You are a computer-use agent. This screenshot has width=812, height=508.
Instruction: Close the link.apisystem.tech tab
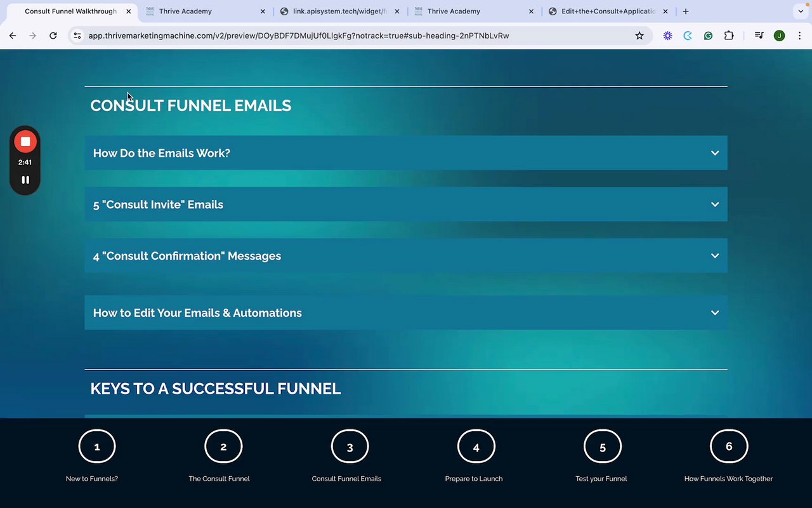tap(397, 11)
